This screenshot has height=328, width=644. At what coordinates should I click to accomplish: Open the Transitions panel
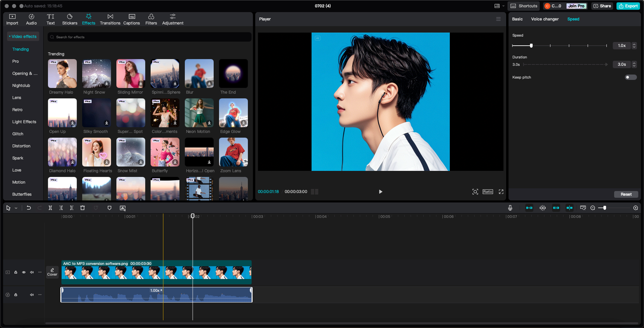pos(110,19)
